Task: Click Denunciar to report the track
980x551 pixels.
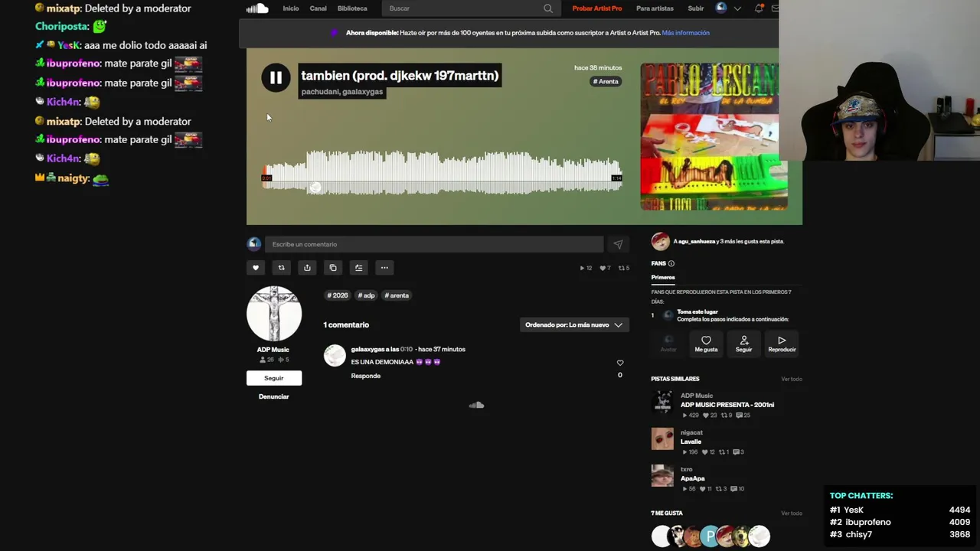Action: tap(274, 396)
